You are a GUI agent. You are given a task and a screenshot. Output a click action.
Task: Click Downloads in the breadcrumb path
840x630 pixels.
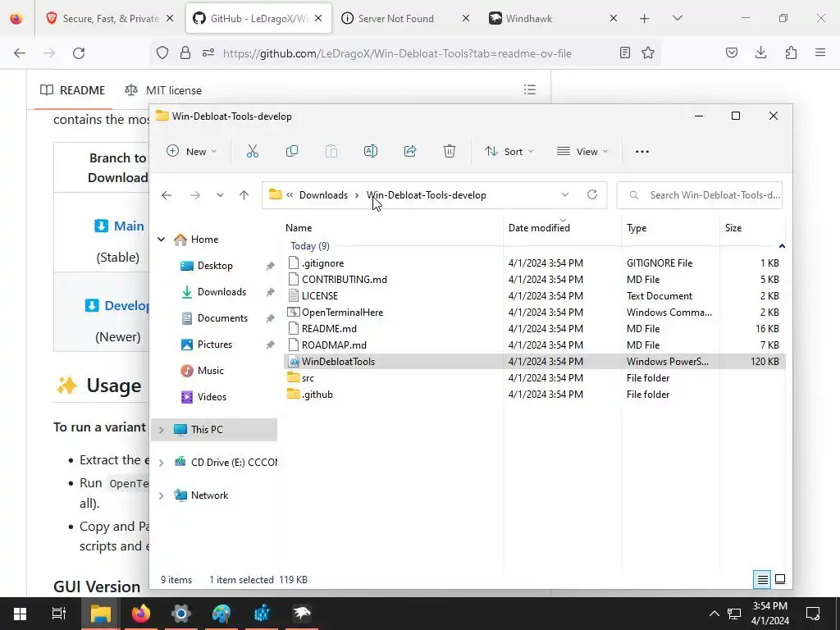point(323,195)
